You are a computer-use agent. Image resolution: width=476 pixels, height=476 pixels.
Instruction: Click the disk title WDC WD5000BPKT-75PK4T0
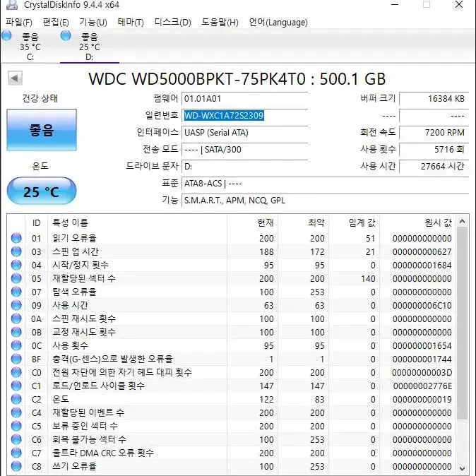click(x=197, y=78)
